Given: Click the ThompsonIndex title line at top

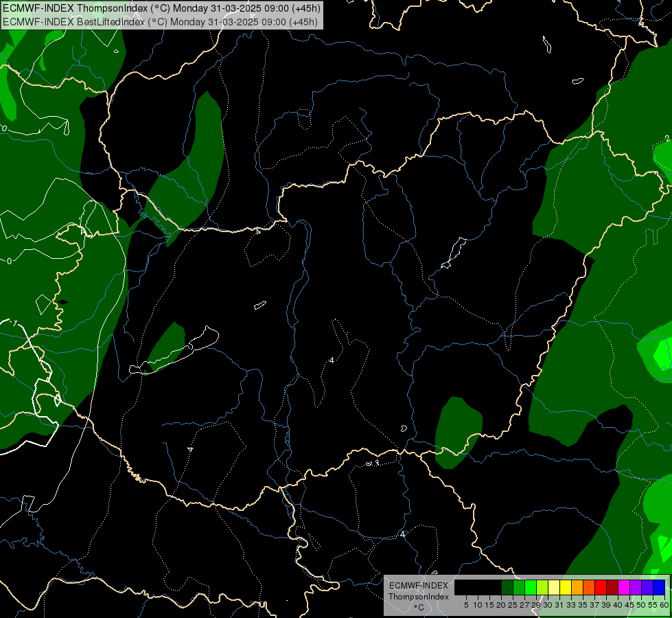Looking at the screenshot, I should (x=161, y=8).
